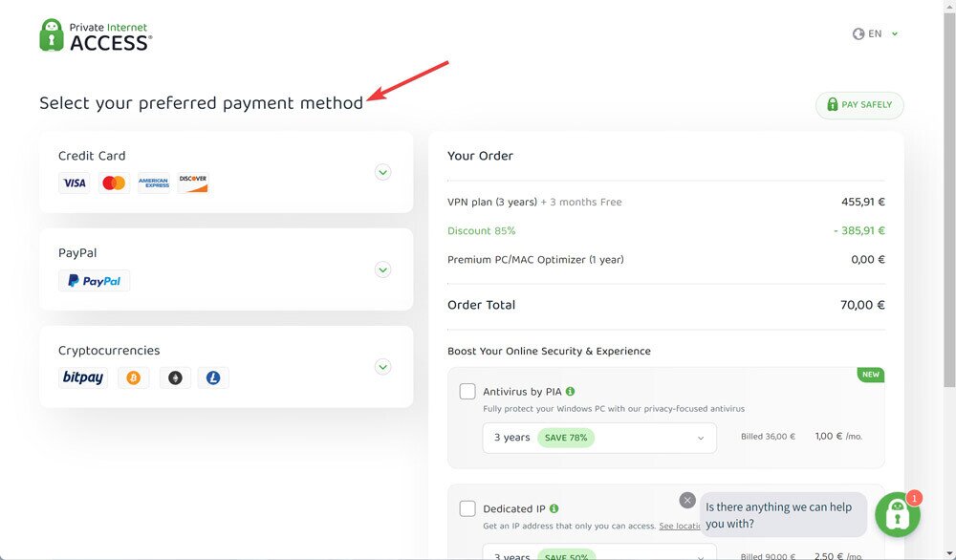Expand the PayPal payment section
Viewport: 956px width, 560px height.
coord(383,269)
